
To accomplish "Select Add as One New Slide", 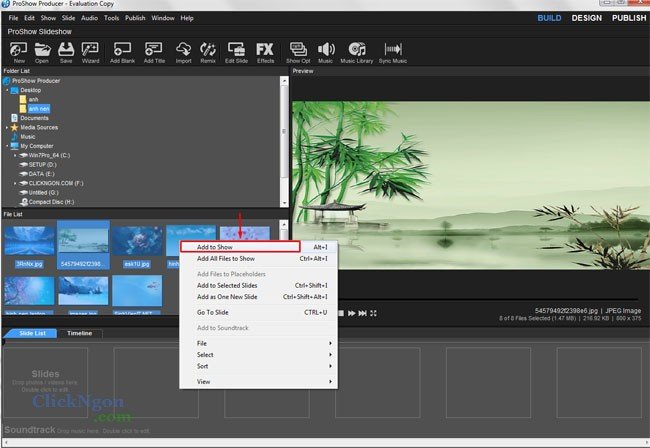I will click(x=259, y=297).
